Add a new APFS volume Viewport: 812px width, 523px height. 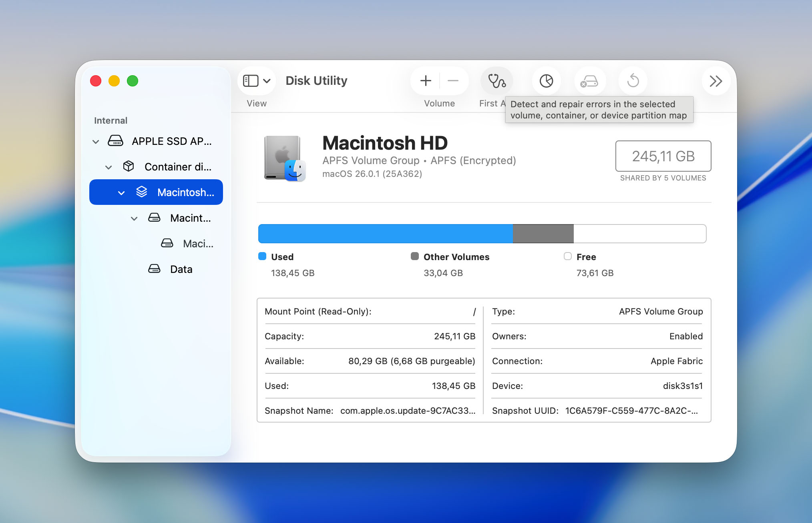(426, 81)
